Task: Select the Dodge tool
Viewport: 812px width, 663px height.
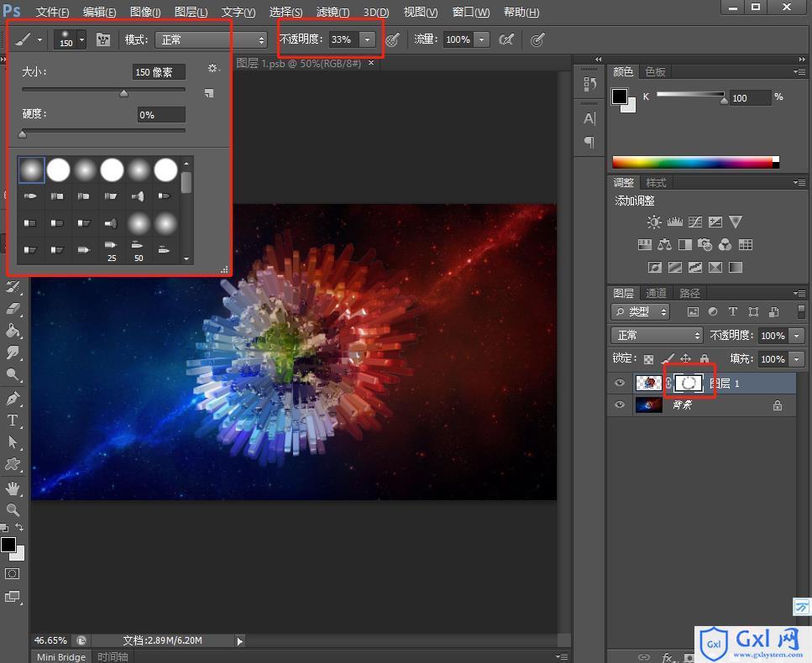Action: 13,374
